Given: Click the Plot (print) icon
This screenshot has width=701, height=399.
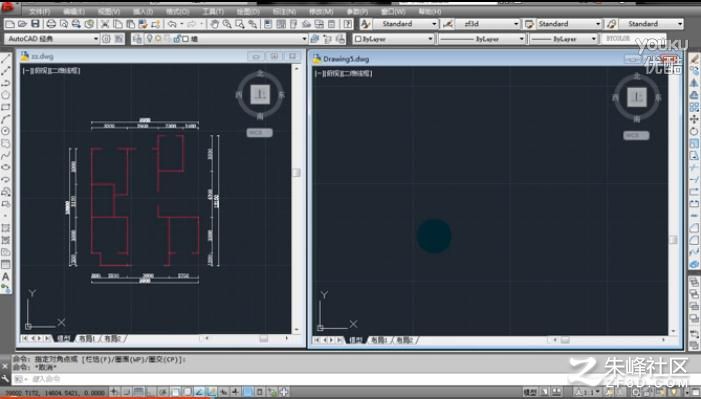Looking at the screenshot, I should coord(51,24).
